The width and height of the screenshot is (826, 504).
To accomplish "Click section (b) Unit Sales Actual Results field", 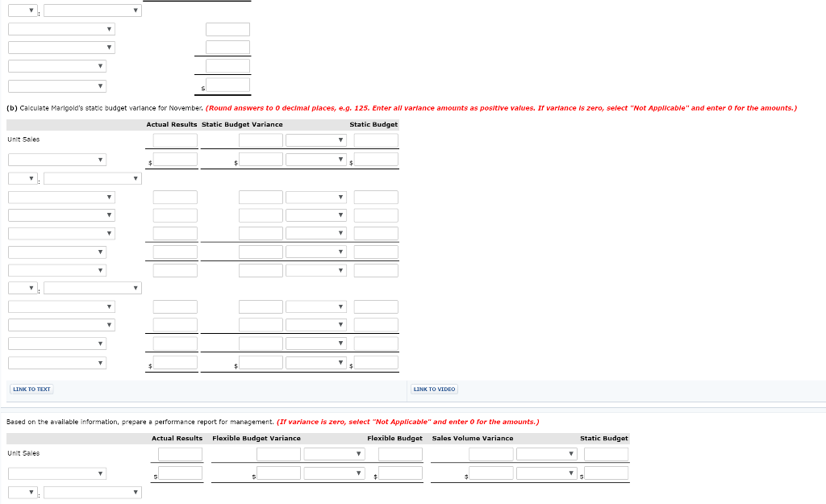I will coord(175,140).
